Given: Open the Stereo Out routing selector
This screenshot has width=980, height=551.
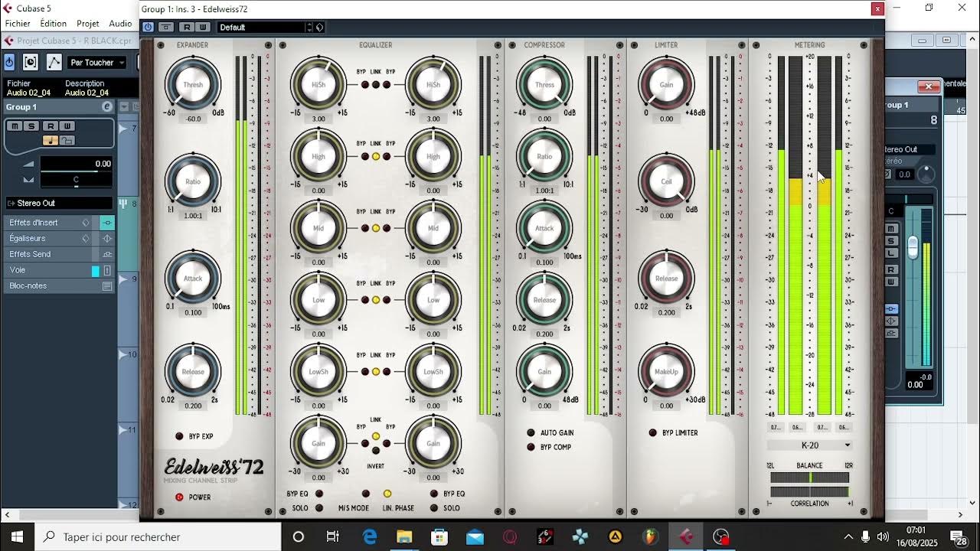Looking at the screenshot, I should [x=59, y=203].
